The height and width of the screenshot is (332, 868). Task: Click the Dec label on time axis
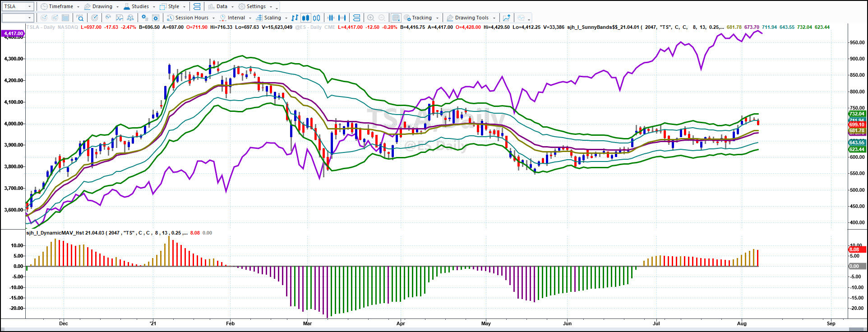63,323
